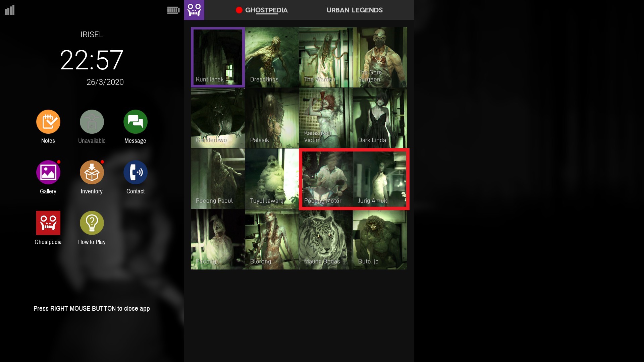Open the Dreadlings ghost thumbnail

[272, 57]
